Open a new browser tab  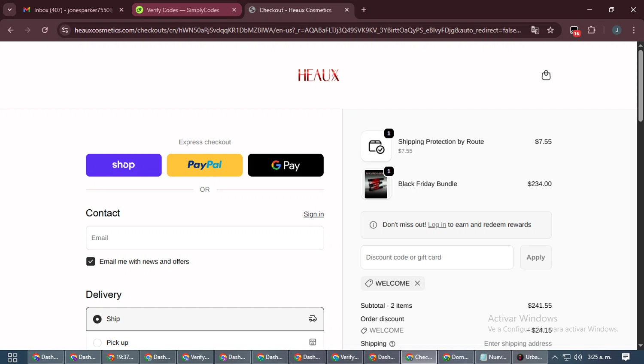(364, 10)
